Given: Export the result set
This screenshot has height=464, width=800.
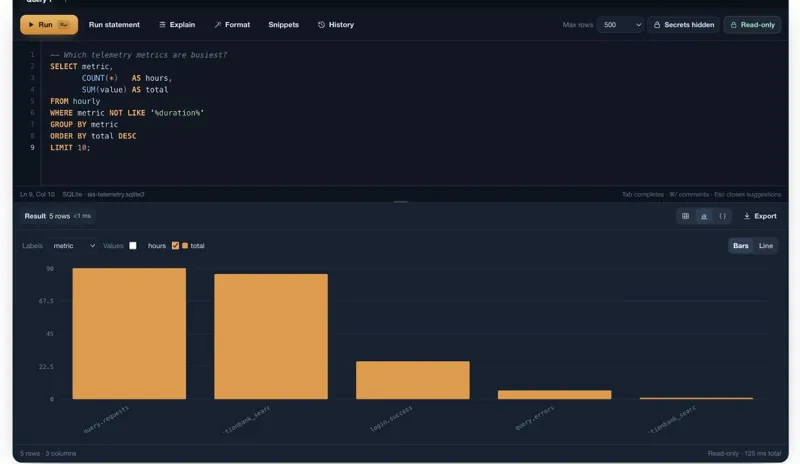Looking at the screenshot, I should [x=760, y=216].
